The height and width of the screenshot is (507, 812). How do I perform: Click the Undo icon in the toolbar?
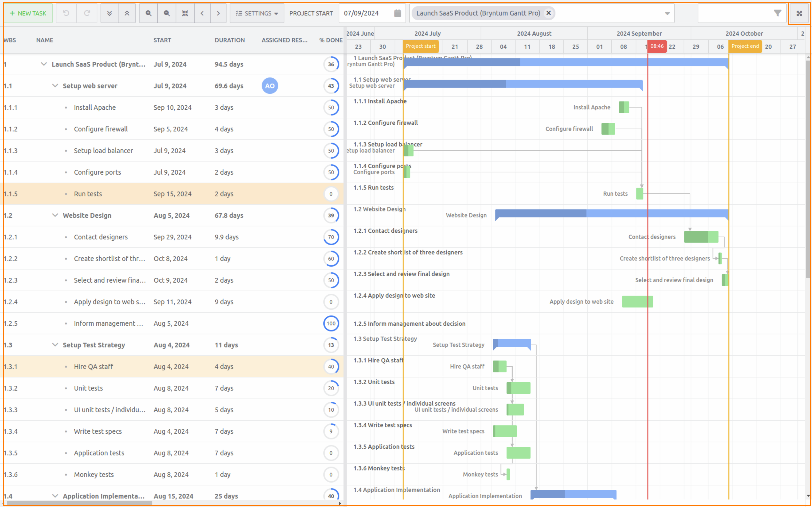click(x=66, y=13)
